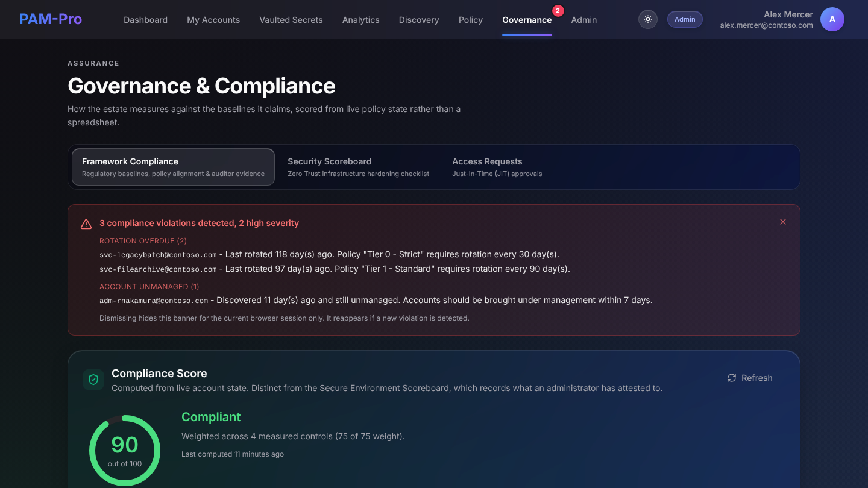This screenshot has height=488, width=868.
Task: Click the "ACCOUNT UNMANAGED (1)" heading
Action: 149,287
